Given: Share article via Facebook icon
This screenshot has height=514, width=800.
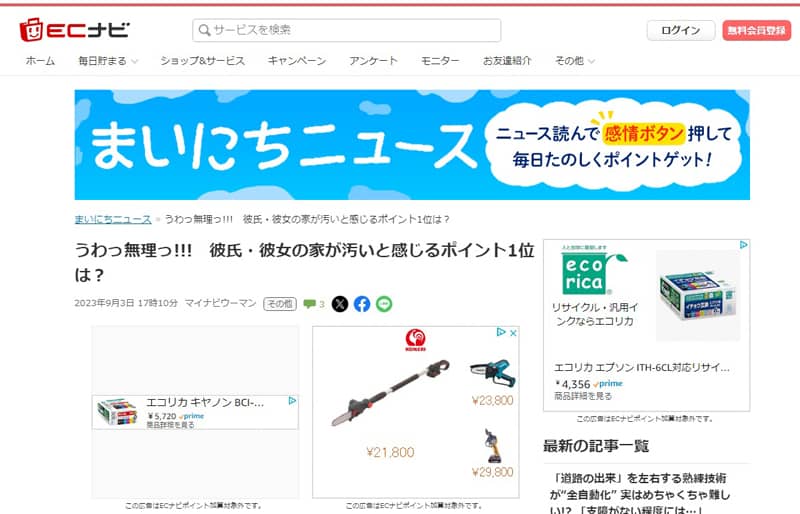Looking at the screenshot, I should [362, 304].
